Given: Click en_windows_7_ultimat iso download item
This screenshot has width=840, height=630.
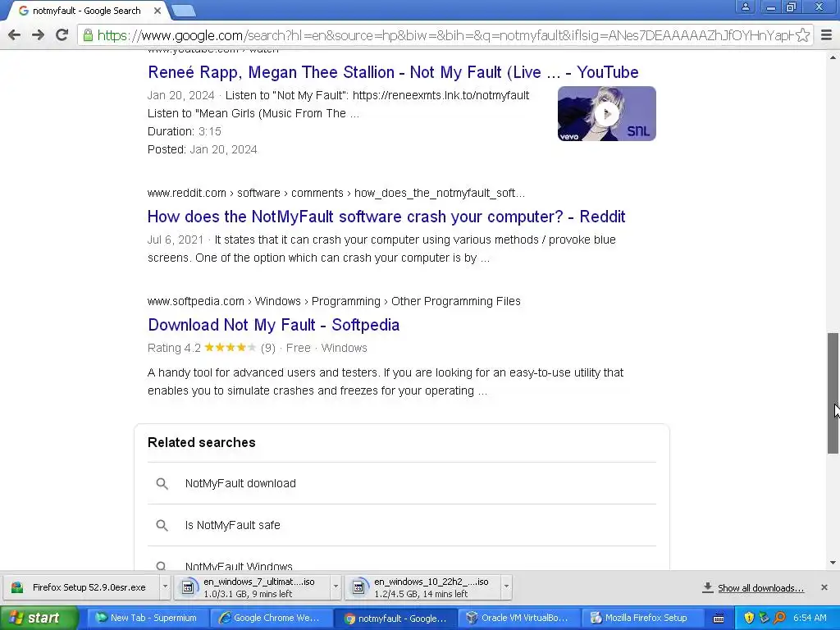Looking at the screenshot, I should (x=253, y=587).
